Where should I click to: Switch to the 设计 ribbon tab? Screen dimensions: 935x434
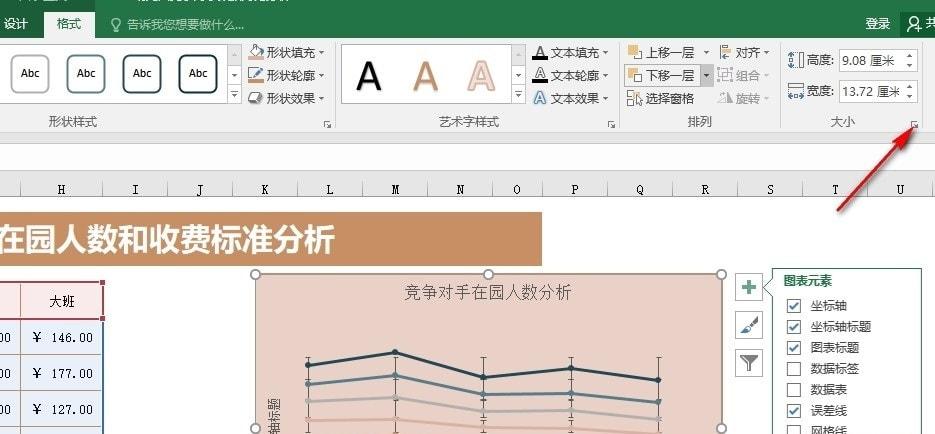(x=16, y=24)
